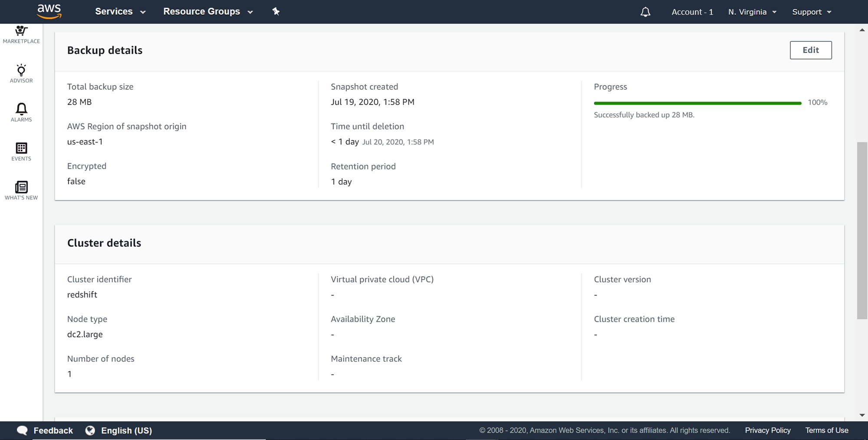Click the AWS logo home icon
This screenshot has width=868, height=440.
point(49,11)
